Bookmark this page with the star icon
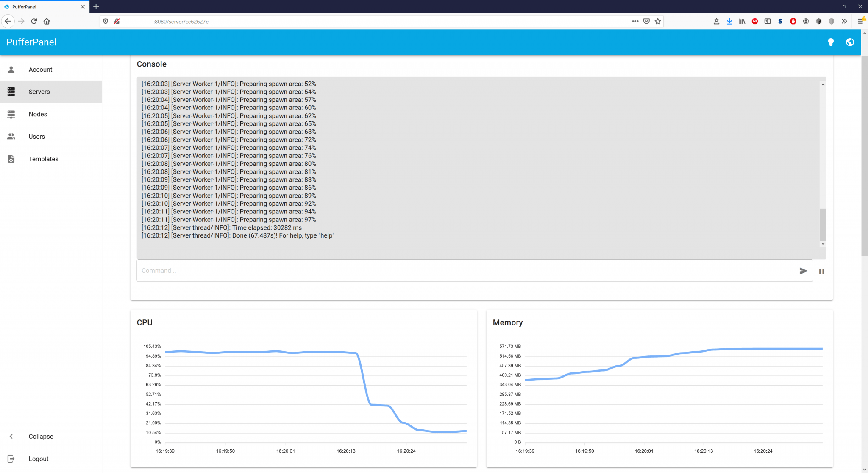868x473 pixels. 658,21
